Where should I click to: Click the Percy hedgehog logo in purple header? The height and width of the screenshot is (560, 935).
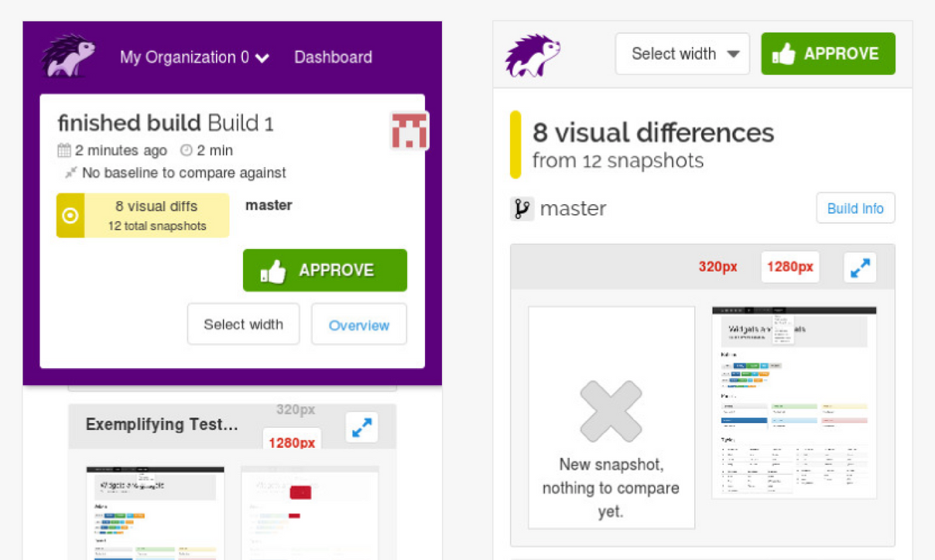pos(67,56)
